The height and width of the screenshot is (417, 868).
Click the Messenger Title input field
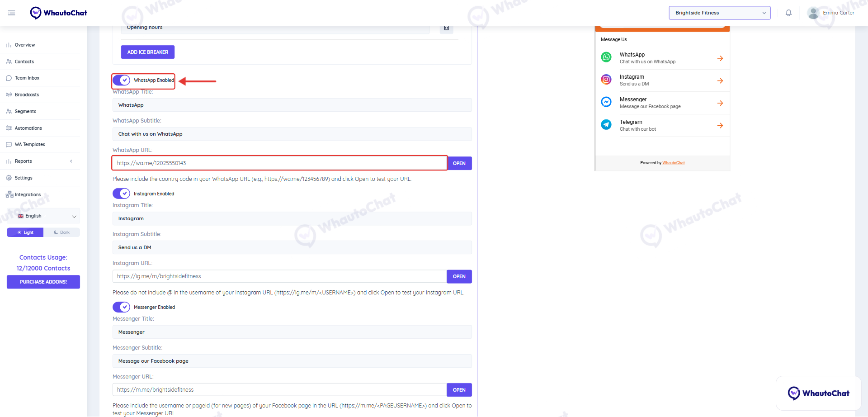292,332
